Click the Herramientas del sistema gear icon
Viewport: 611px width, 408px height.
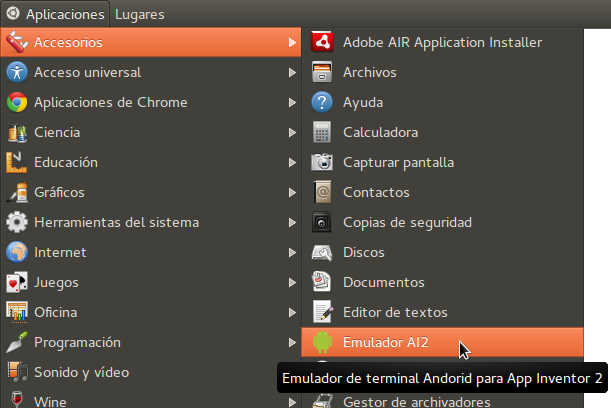pos(17,222)
